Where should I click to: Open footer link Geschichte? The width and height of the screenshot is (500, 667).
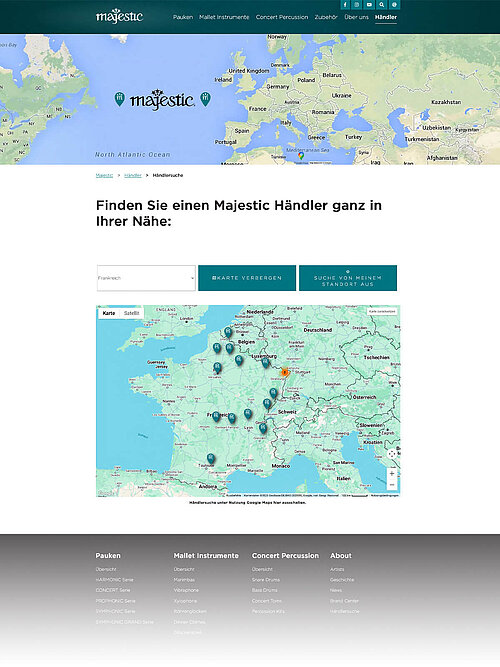pos(342,580)
